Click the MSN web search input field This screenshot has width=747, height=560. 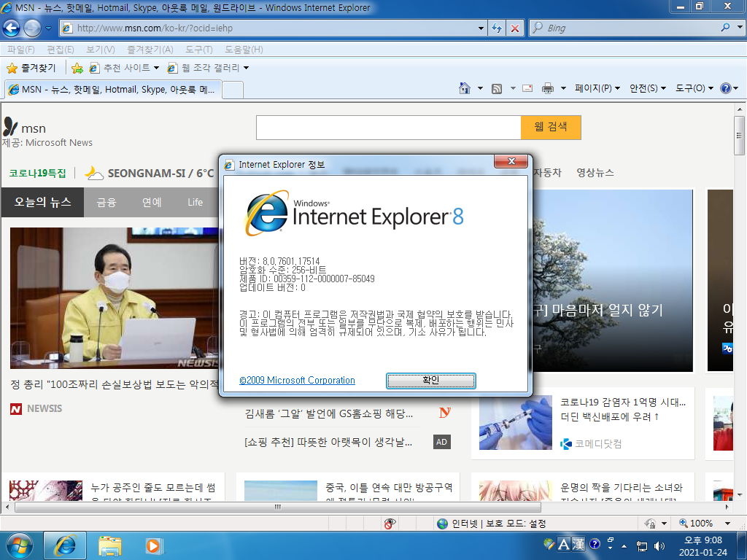click(388, 128)
